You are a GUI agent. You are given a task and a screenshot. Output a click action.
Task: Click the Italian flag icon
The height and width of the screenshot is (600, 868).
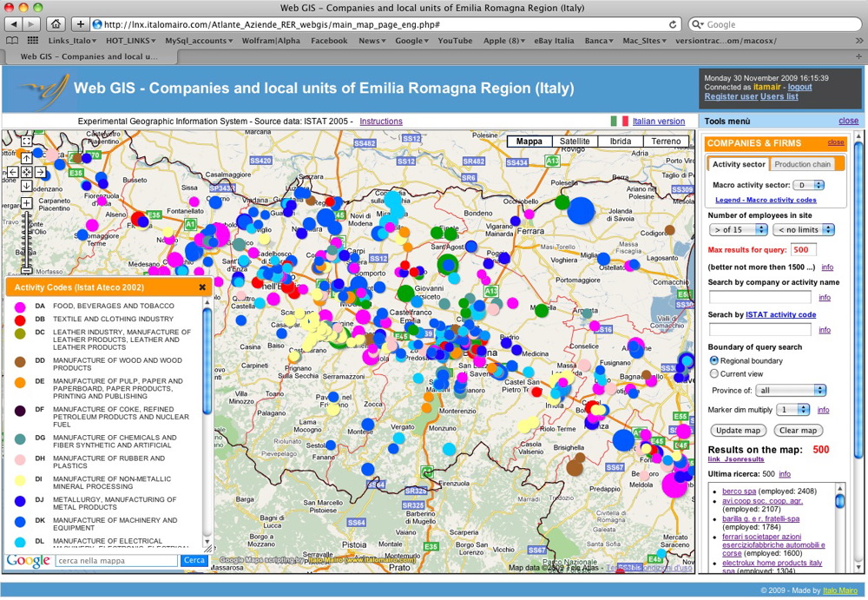(x=619, y=122)
